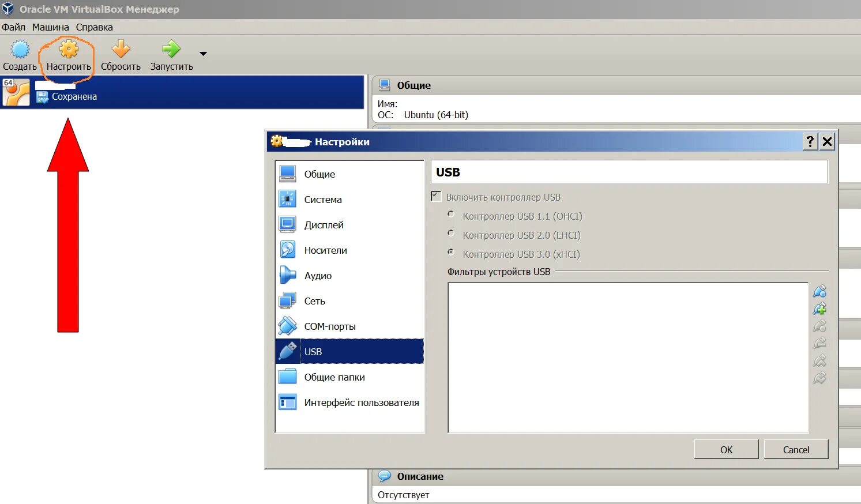Click the VirtualBox title bar logo icon
This screenshot has height=504, width=861.
click(x=7, y=9)
